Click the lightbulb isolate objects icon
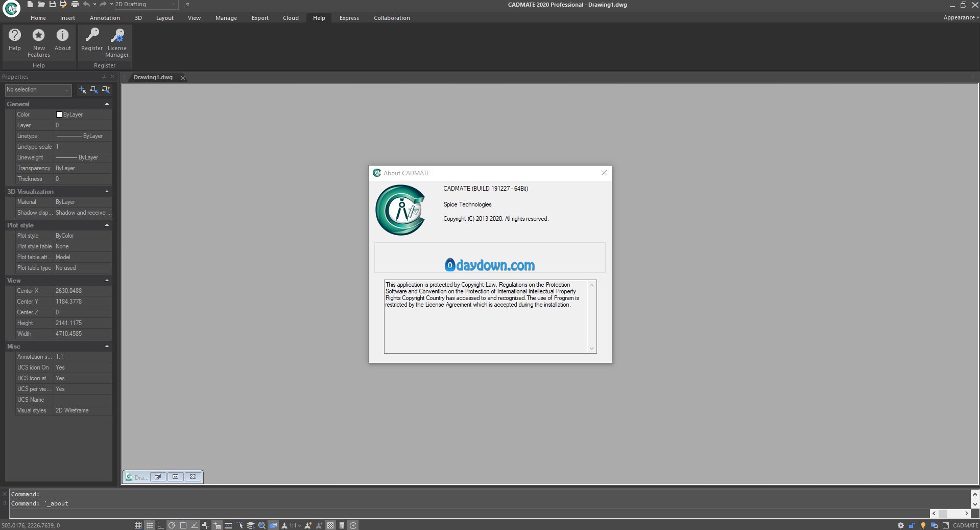Screen dimensions: 980x530 click(x=923, y=525)
